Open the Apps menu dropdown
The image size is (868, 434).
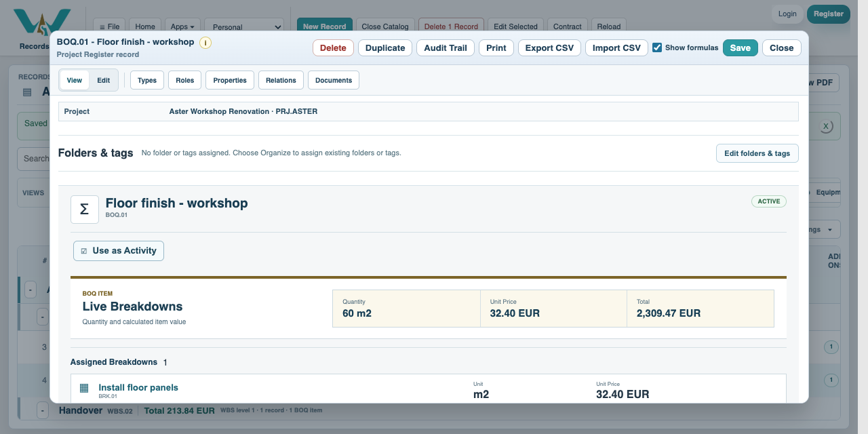pyautogui.click(x=182, y=26)
